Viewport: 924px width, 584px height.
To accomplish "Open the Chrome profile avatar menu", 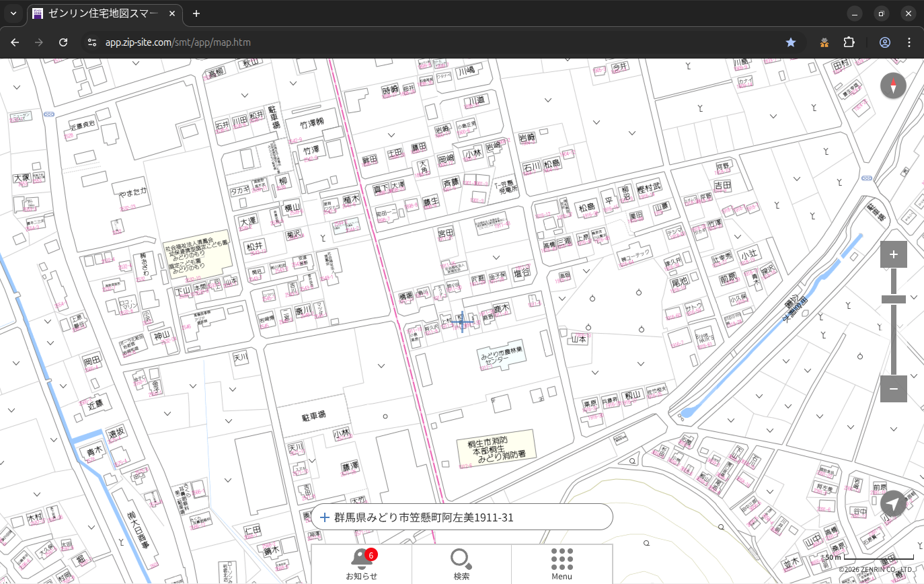I will 884,42.
